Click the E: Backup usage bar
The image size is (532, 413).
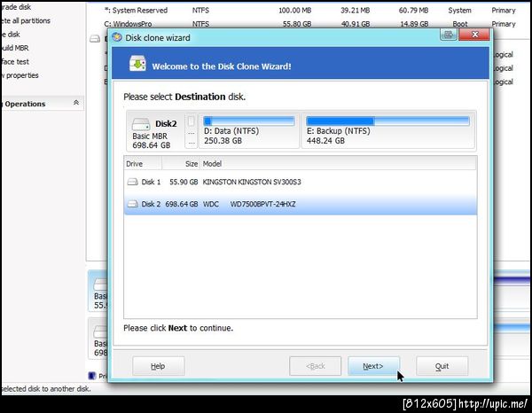[387, 121]
